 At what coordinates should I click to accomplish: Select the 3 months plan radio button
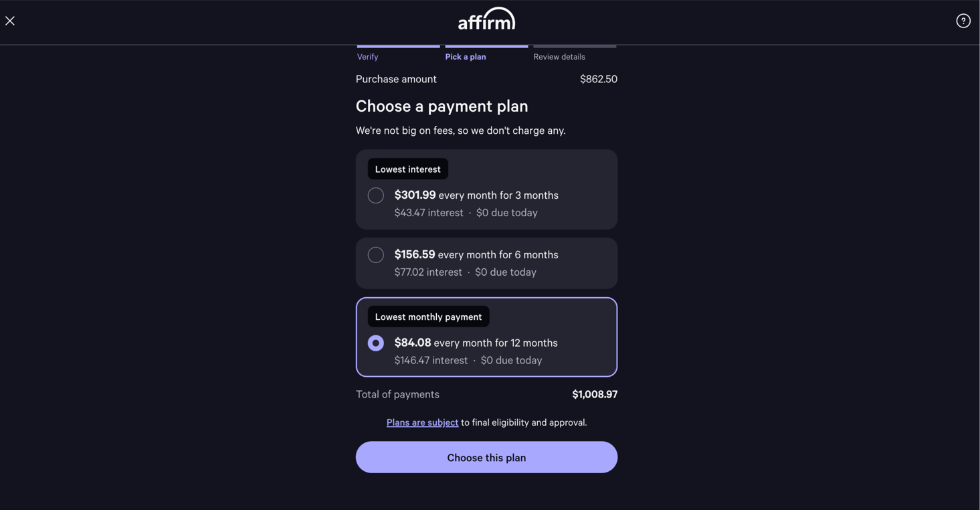(376, 195)
